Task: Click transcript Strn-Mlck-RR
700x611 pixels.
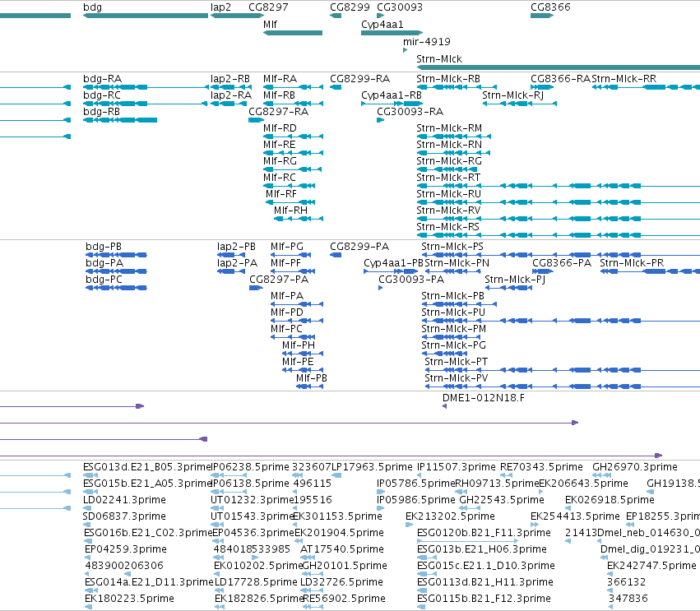Action: 624,79
